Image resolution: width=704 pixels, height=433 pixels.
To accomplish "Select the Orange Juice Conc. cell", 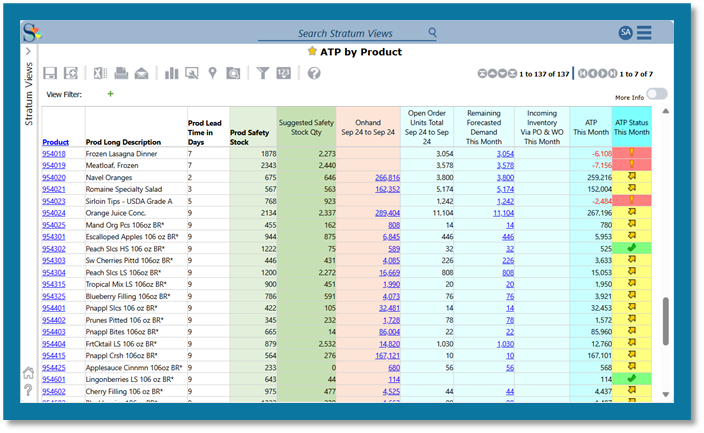I will 136,213.
